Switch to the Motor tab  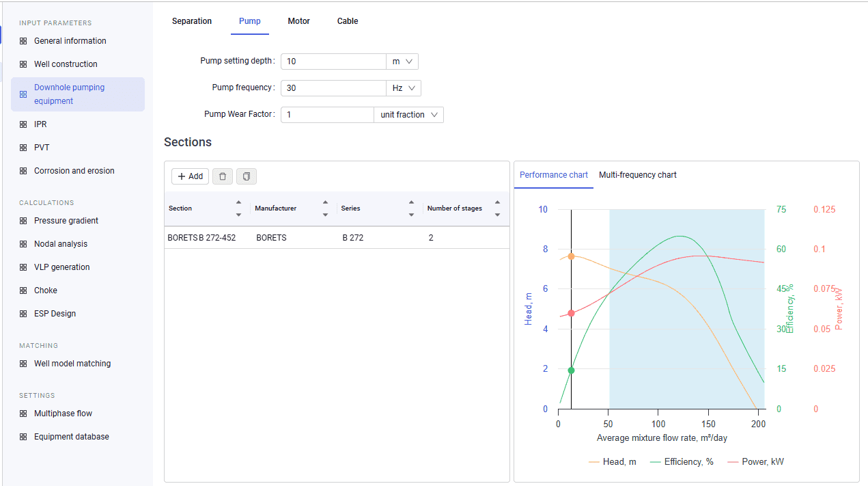pos(299,21)
